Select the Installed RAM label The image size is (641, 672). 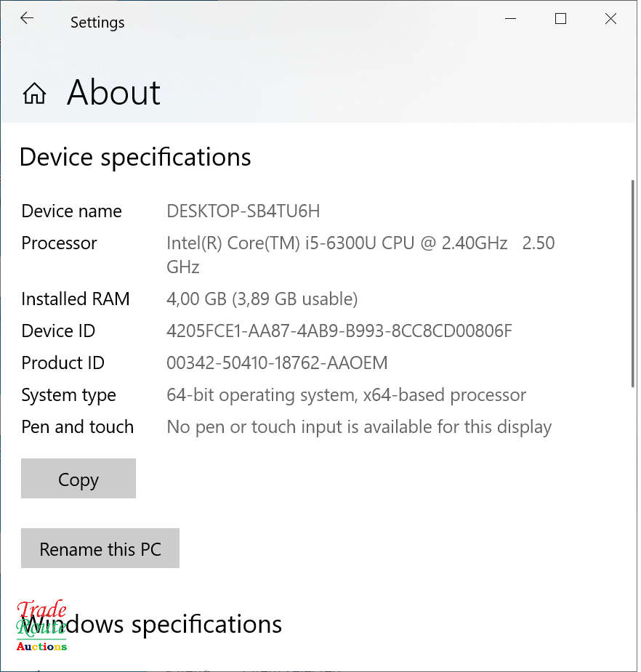pos(76,299)
